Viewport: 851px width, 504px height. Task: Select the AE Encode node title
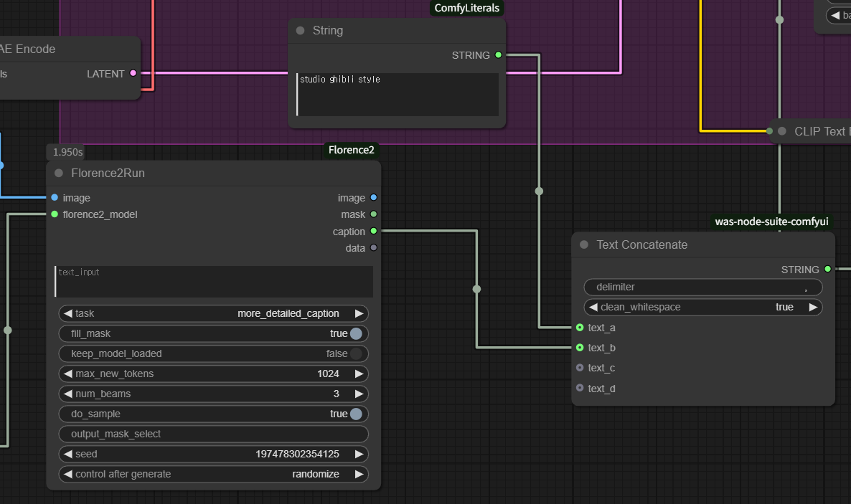tap(28, 49)
